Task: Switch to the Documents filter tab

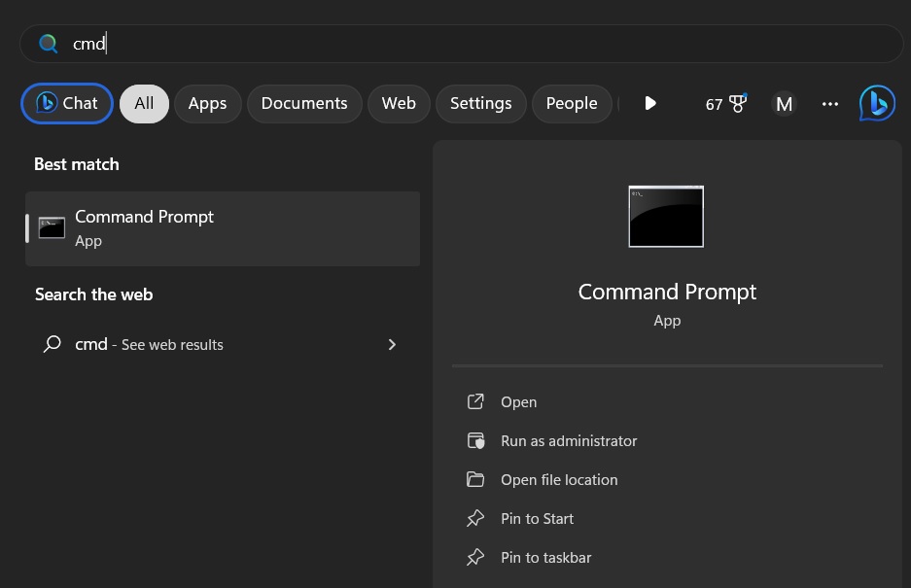Action: coord(304,103)
